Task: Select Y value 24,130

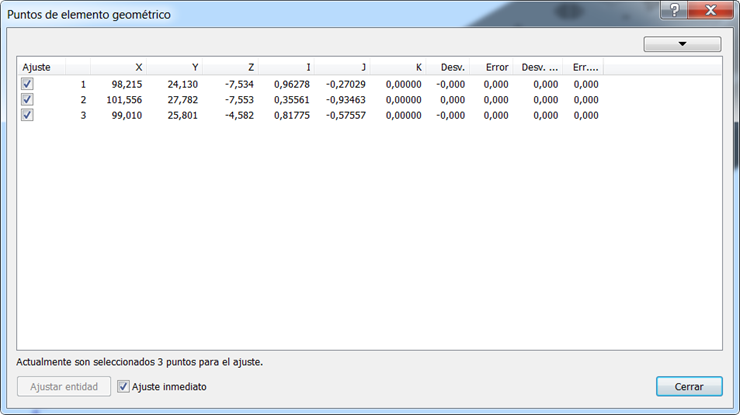Action: click(x=183, y=85)
